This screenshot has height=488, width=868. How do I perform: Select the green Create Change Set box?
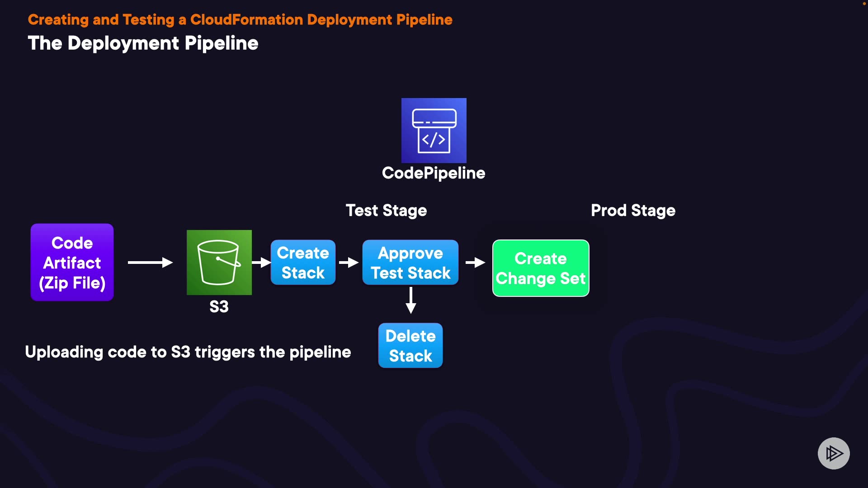(x=541, y=268)
